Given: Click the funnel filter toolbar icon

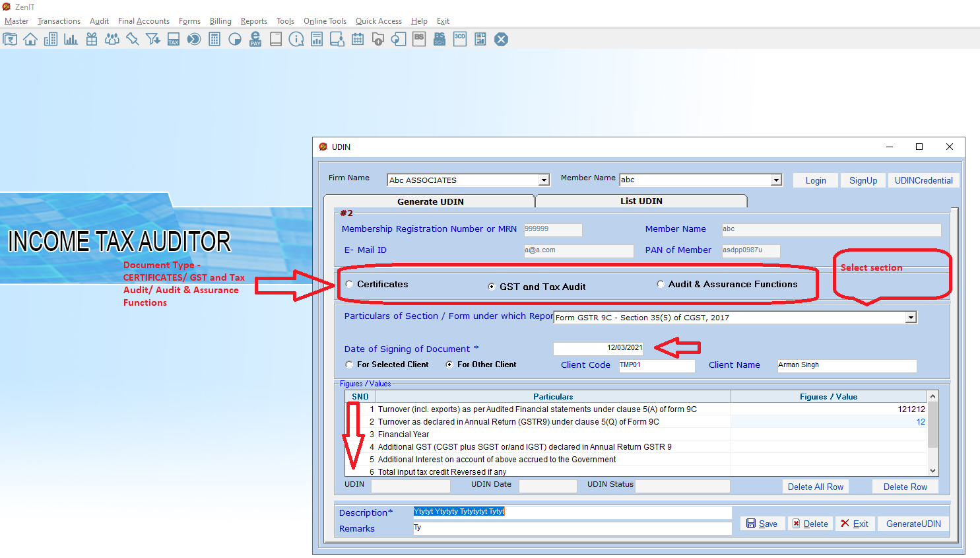Looking at the screenshot, I should 153,40.
